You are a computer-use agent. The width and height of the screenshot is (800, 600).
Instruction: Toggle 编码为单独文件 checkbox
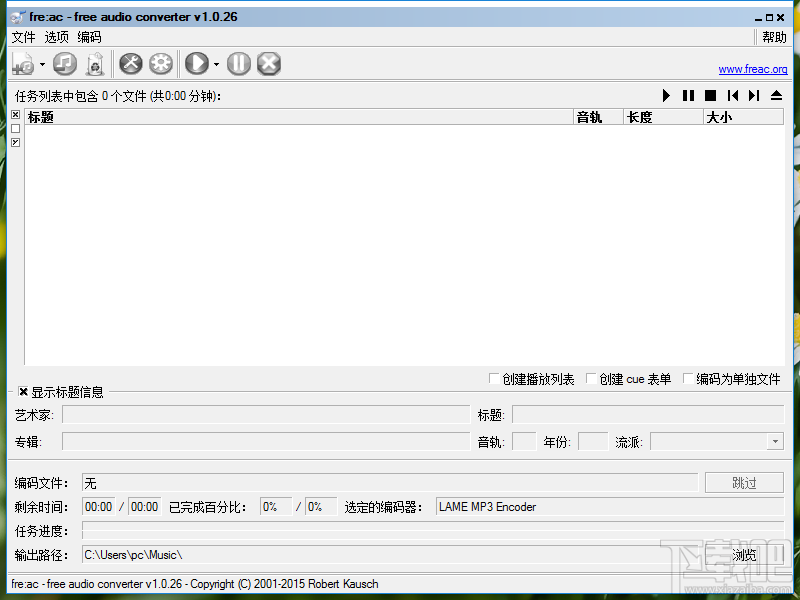[687, 378]
